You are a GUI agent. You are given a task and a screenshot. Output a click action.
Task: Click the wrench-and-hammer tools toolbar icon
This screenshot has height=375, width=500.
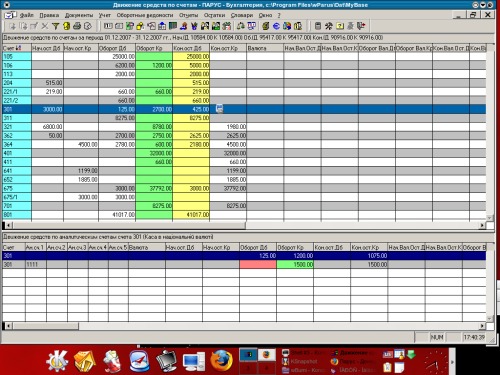pos(329,26)
